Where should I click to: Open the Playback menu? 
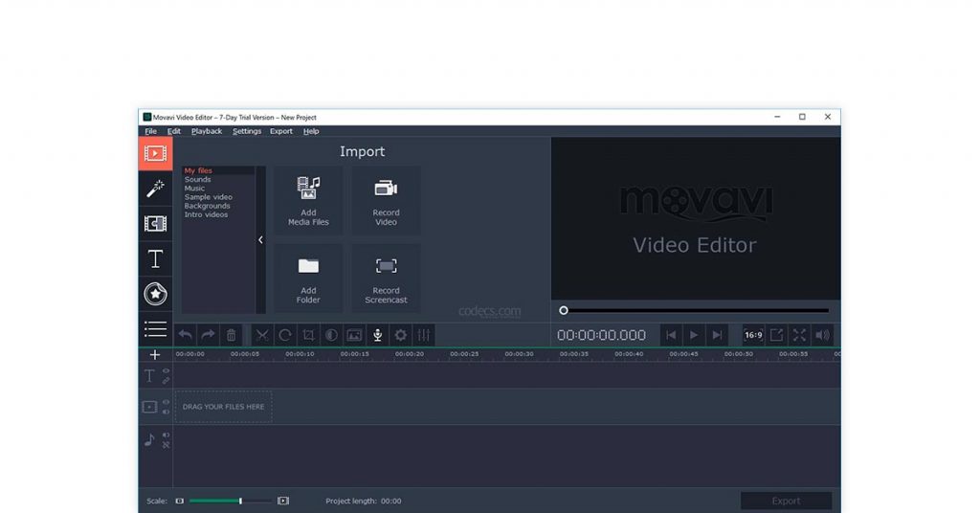(x=207, y=131)
